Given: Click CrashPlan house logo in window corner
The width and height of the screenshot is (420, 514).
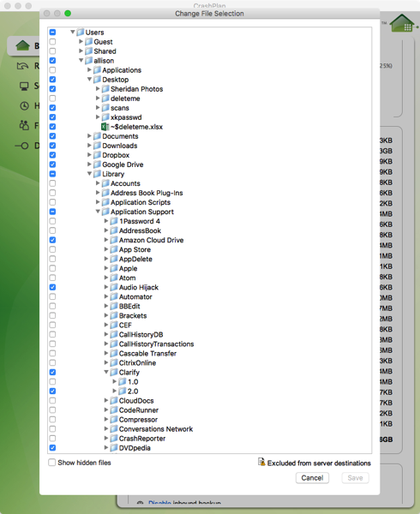Looking at the screenshot, I should point(403,23).
